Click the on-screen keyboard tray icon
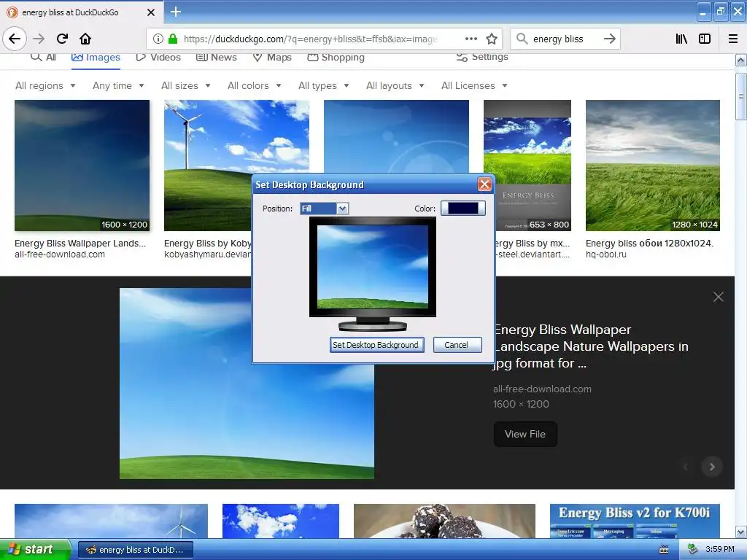Viewport: 747px width, 560px height. [664, 550]
